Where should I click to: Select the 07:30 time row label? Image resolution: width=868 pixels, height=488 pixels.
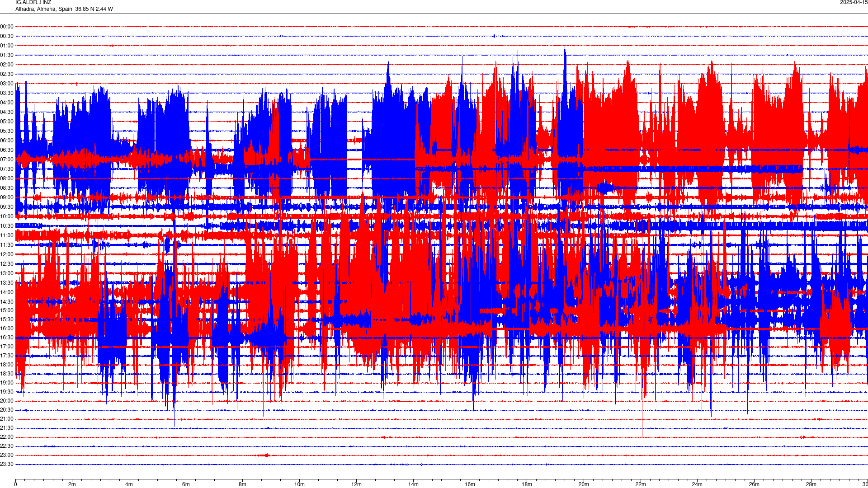click(x=7, y=169)
